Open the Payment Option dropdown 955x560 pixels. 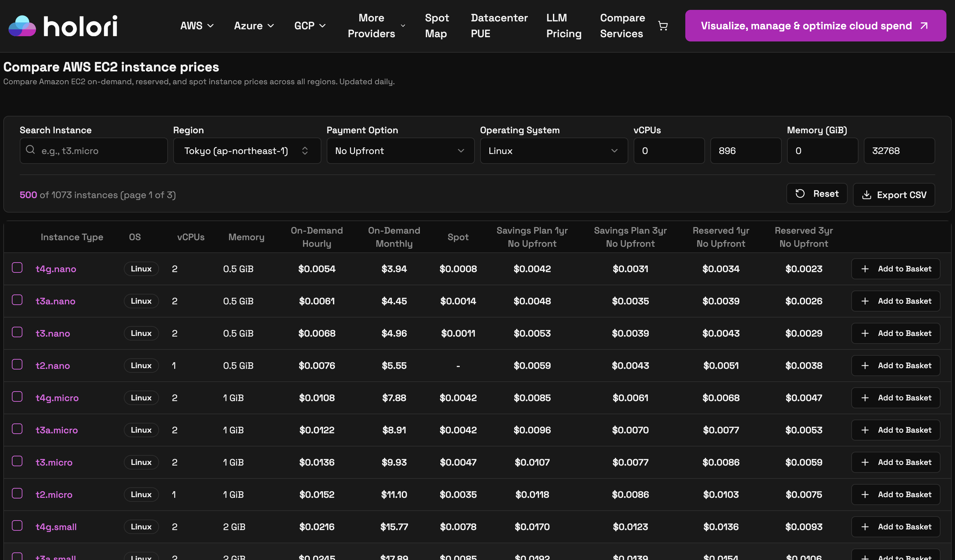[x=400, y=151]
